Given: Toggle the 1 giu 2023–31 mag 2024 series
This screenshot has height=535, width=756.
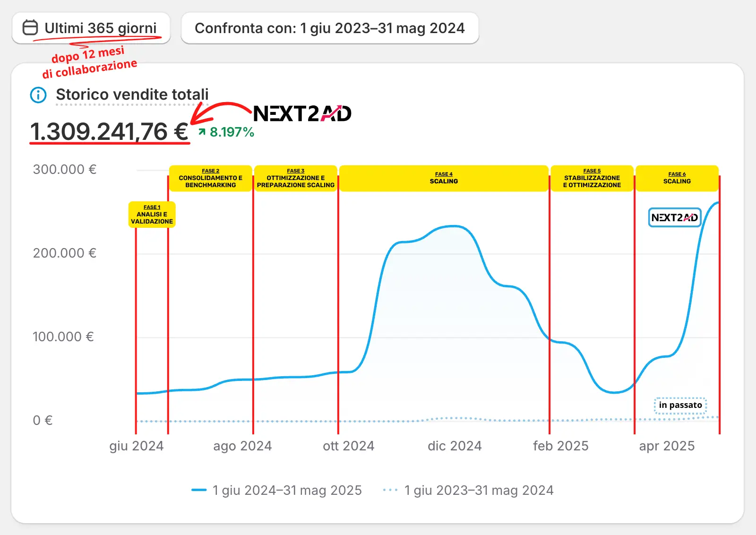Looking at the screenshot, I should coord(479,491).
